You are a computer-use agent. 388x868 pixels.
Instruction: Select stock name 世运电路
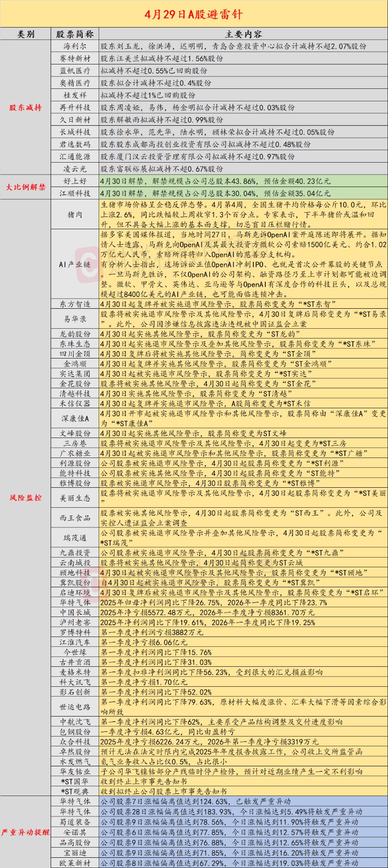click(x=75, y=707)
